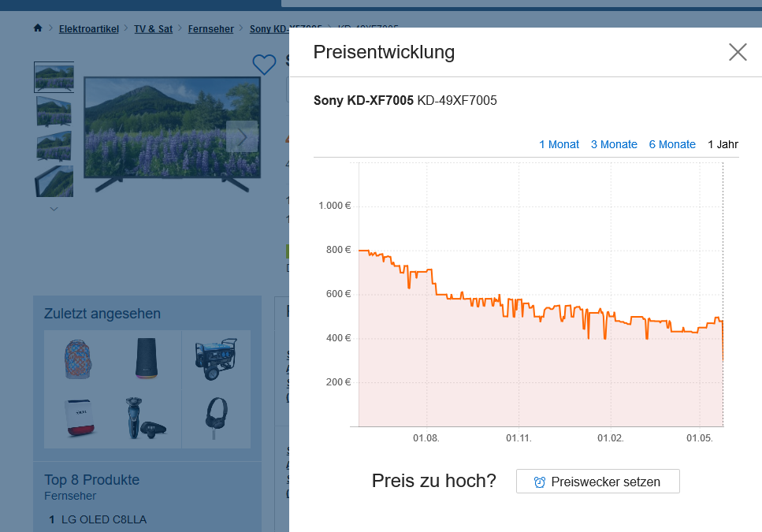Screen dimensions: 762x532
Task: Open the backpack in recently viewed
Action: [79, 360]
